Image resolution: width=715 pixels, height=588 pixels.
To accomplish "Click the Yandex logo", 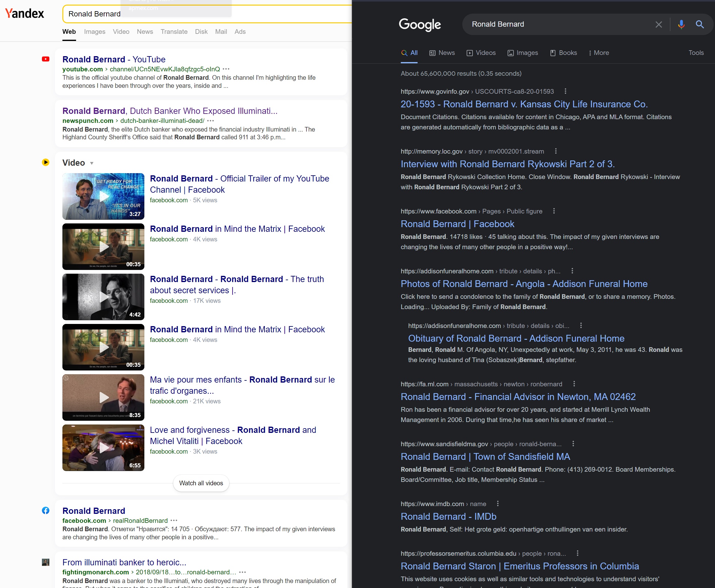I will pos(25,14).
